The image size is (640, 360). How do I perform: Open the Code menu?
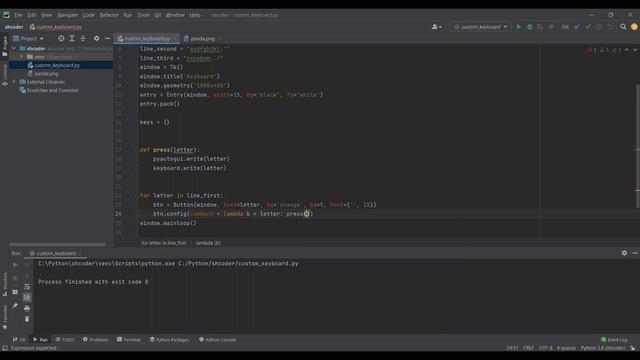pos(89,15)
